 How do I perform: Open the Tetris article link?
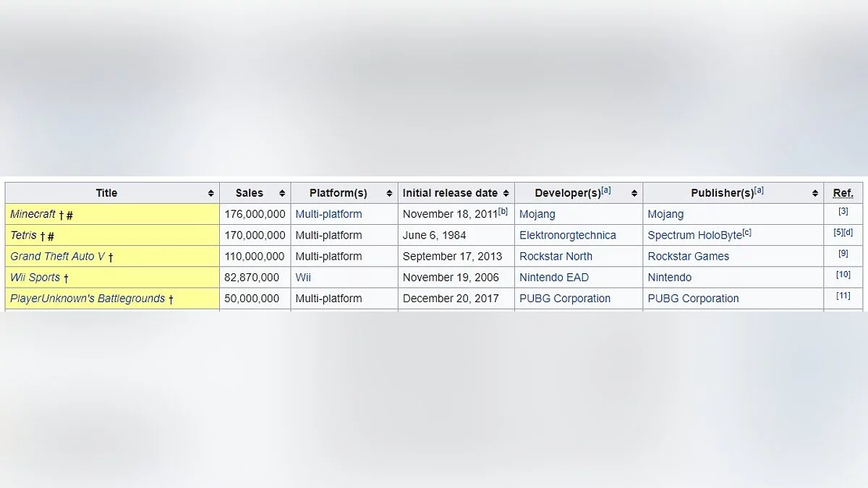23,235
